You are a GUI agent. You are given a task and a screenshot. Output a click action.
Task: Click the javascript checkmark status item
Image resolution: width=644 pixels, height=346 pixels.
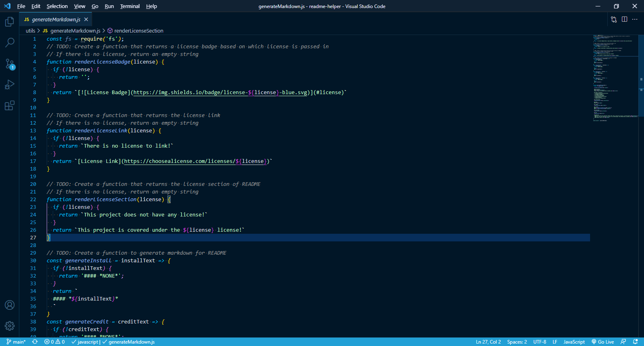(x=85, y=342)
